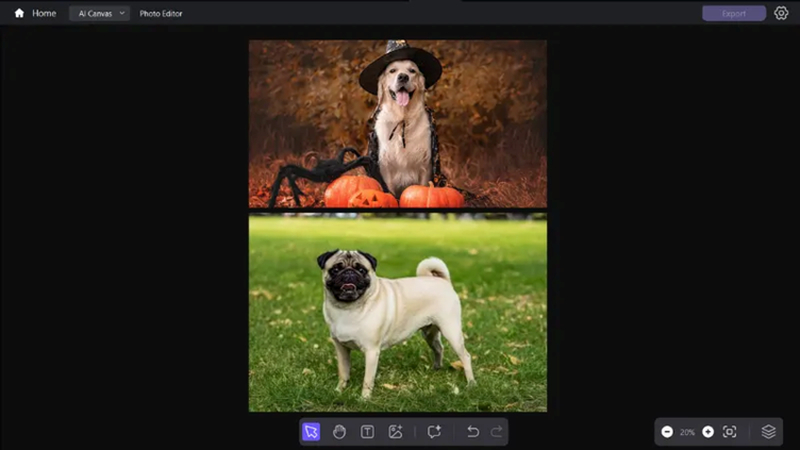Open the AI chat bubble tool
Image resolution: width=800 pixels, height=450 pixels.
point(434,432)
